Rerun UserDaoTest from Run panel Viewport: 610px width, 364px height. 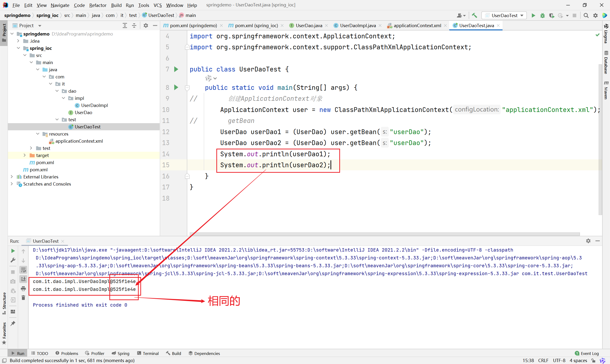(x=13, y=251)
